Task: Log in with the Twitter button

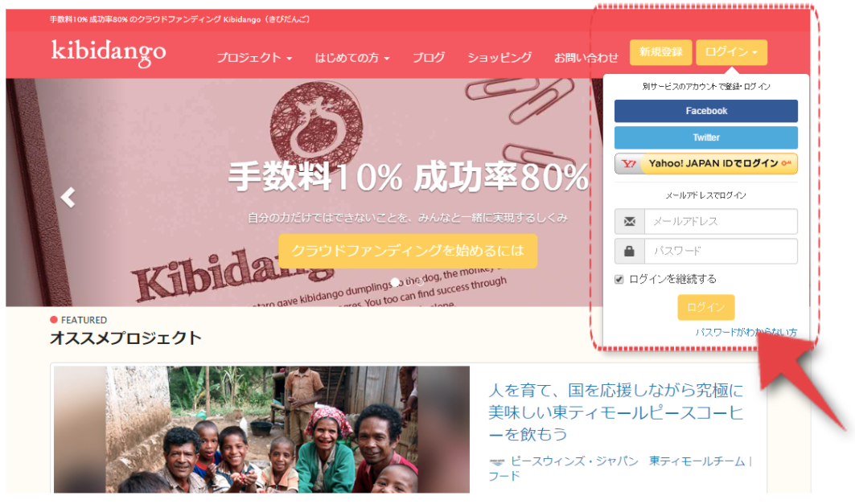Action: coord(705,137)
